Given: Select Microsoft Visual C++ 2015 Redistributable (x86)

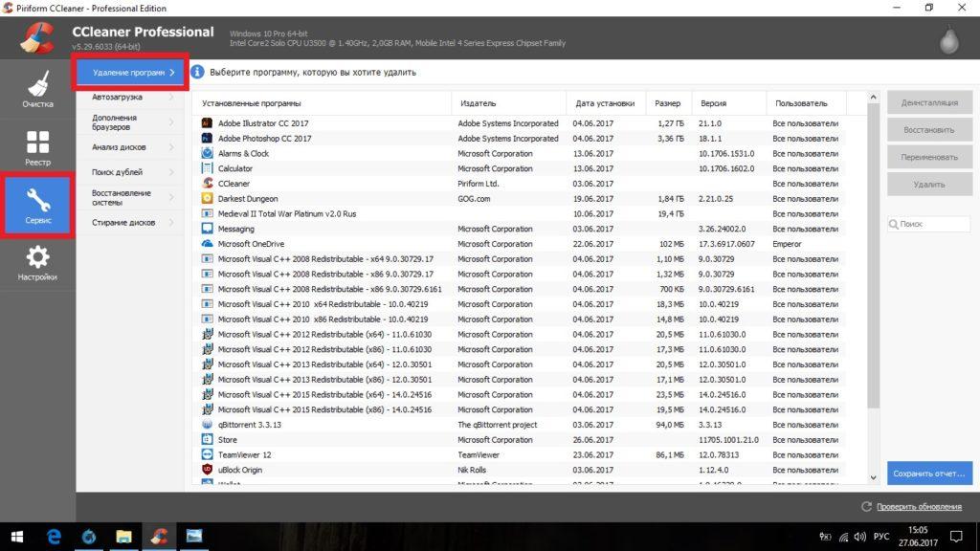Looking at the screenshot, I should (519, 409).
